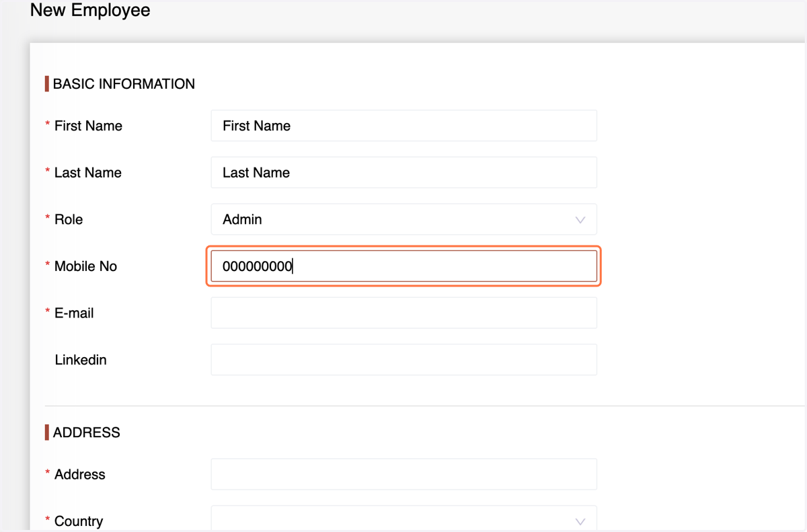The height and width of the screenshot is (532, 807).
Task: Open the Country dropdown
Action: point(403,519)
